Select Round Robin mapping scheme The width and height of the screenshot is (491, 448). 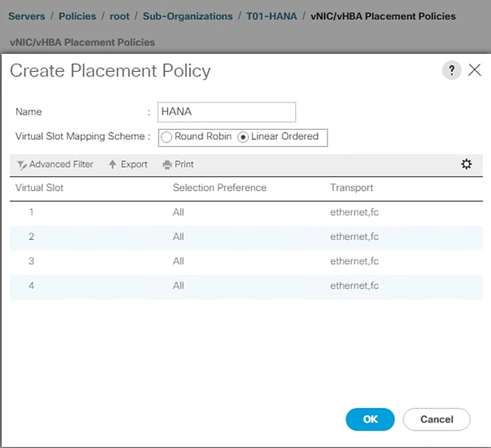(167, 137)
